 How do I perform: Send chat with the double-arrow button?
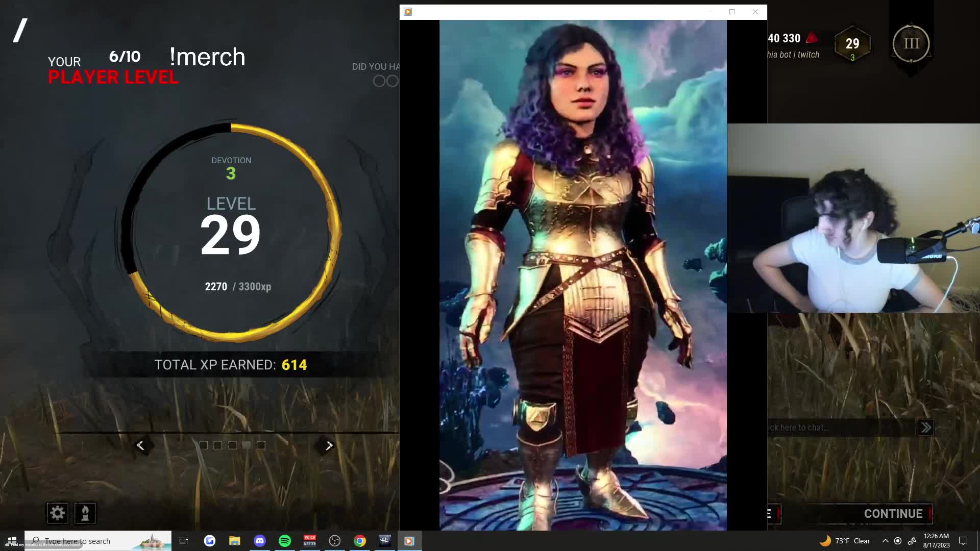point(925,428)
